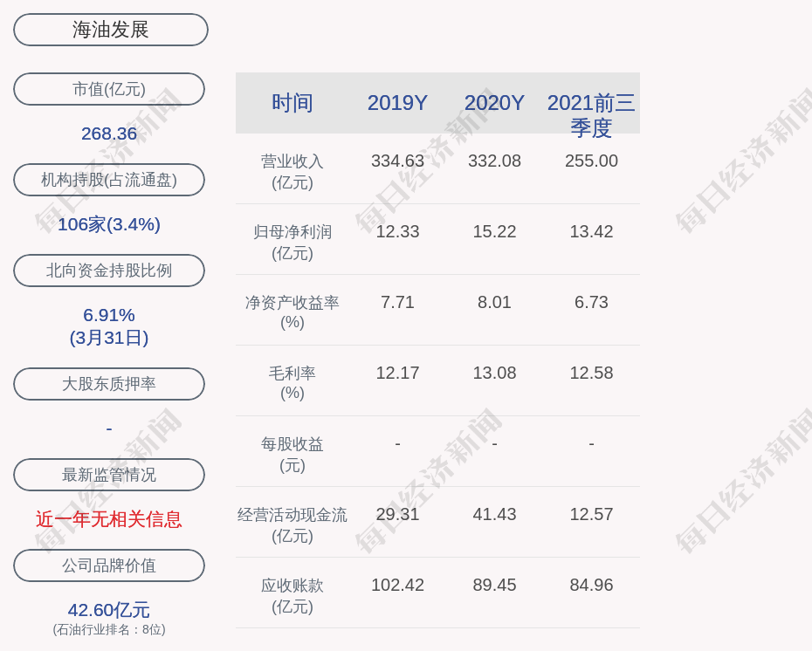
Task: Click the market value 268.36
Action: point(109,134)
